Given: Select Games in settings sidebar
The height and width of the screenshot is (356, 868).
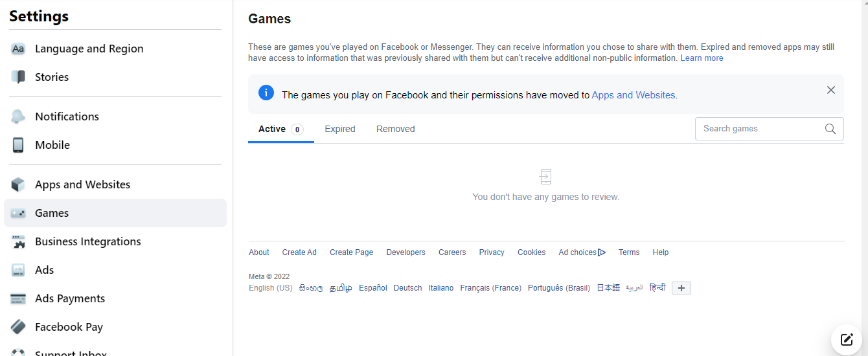Looking at the screenshot, I should pos(115,213).
